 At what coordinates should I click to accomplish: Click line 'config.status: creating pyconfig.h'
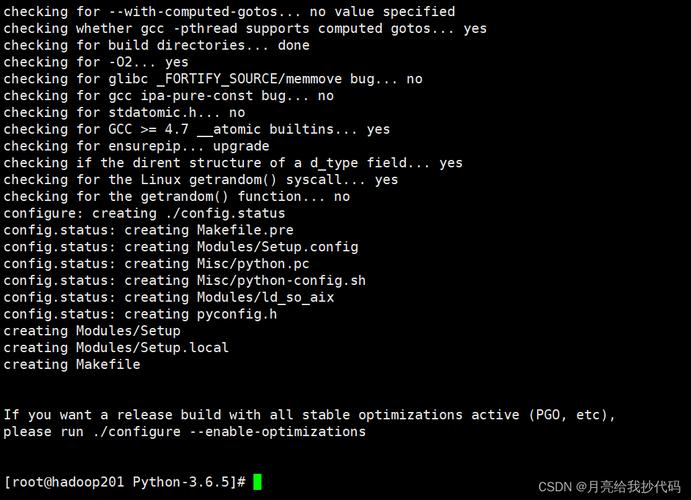140,314
